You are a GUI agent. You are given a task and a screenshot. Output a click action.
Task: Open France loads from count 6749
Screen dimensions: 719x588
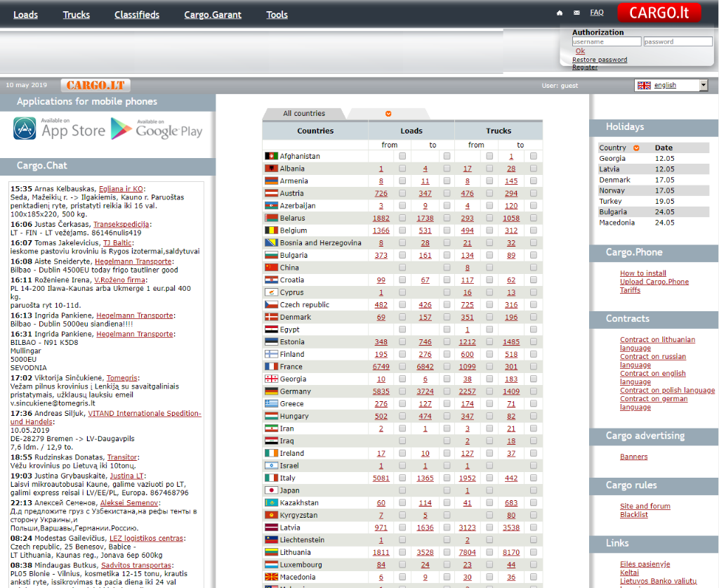click(381, 367)
